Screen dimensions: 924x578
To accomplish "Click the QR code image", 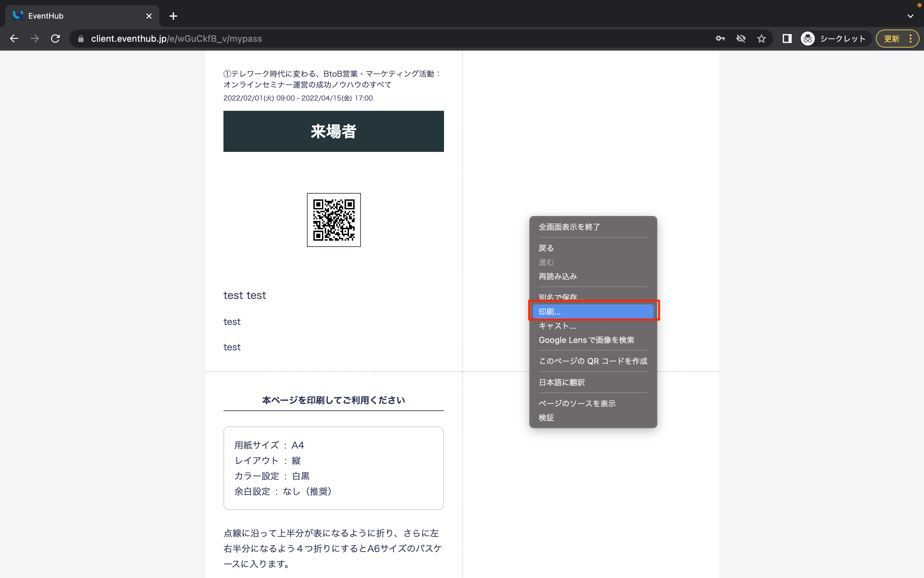I will pyautogui.click(x=334, y=220).
